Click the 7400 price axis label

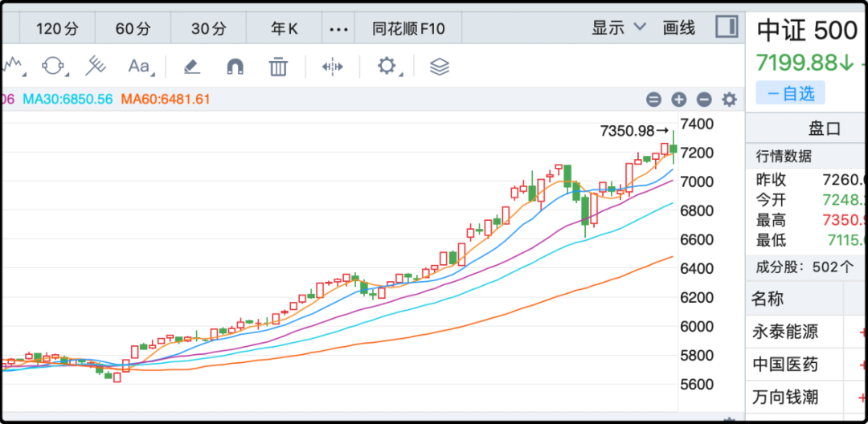click(x=696, y=124)
